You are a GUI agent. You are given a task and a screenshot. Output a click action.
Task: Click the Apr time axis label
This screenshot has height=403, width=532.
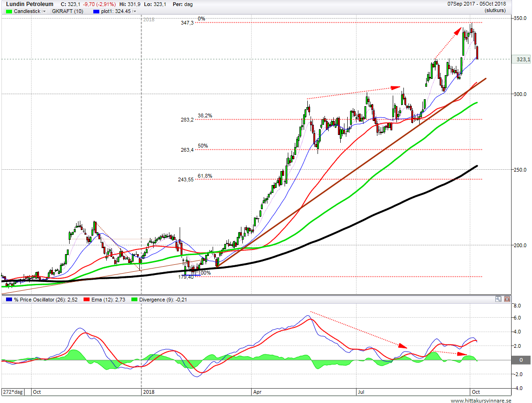click(x=258, y=392)
